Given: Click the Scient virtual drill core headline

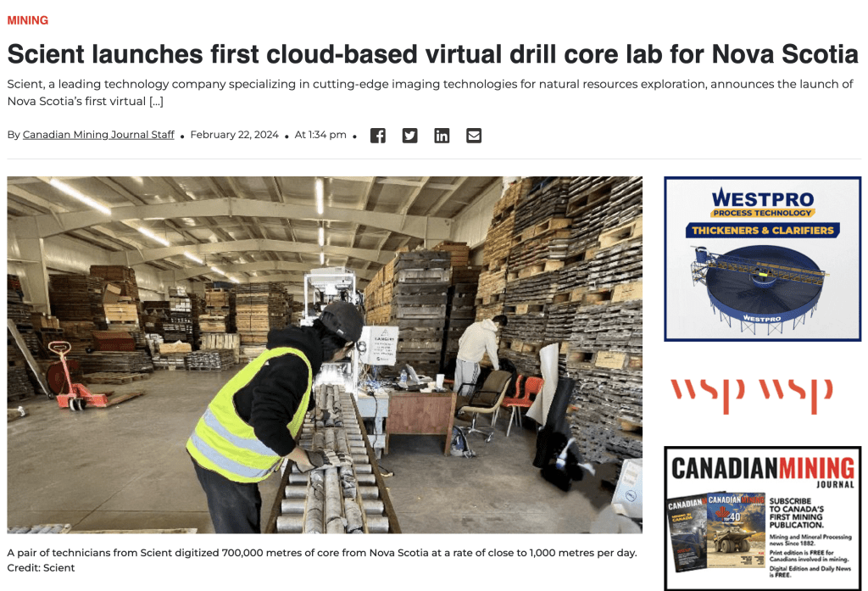Looking at the screenshot, I should (x=432, y=54).
